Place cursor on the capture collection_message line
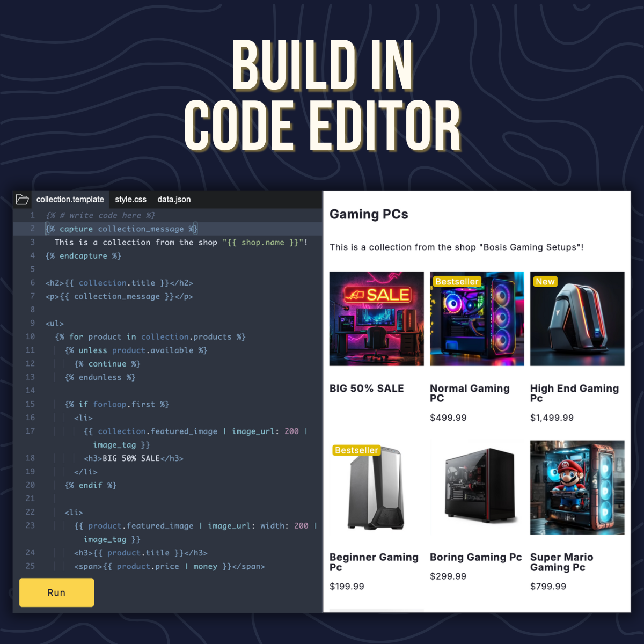 click(x=121, y=229)
